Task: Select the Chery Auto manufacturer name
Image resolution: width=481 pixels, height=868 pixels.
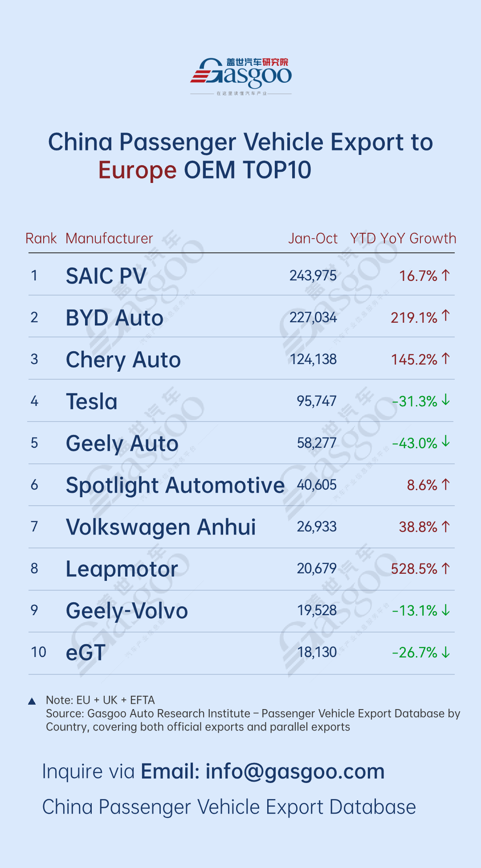Action: pos(123,360)
